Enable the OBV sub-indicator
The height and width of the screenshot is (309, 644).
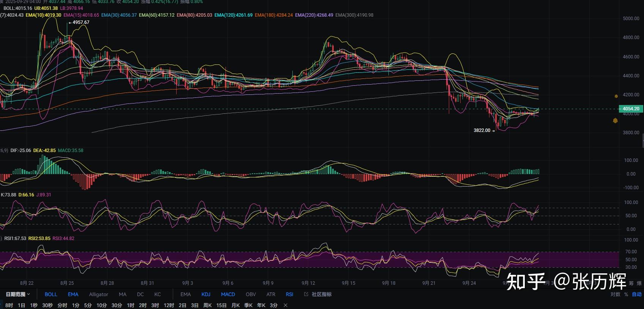click(251, 294)
